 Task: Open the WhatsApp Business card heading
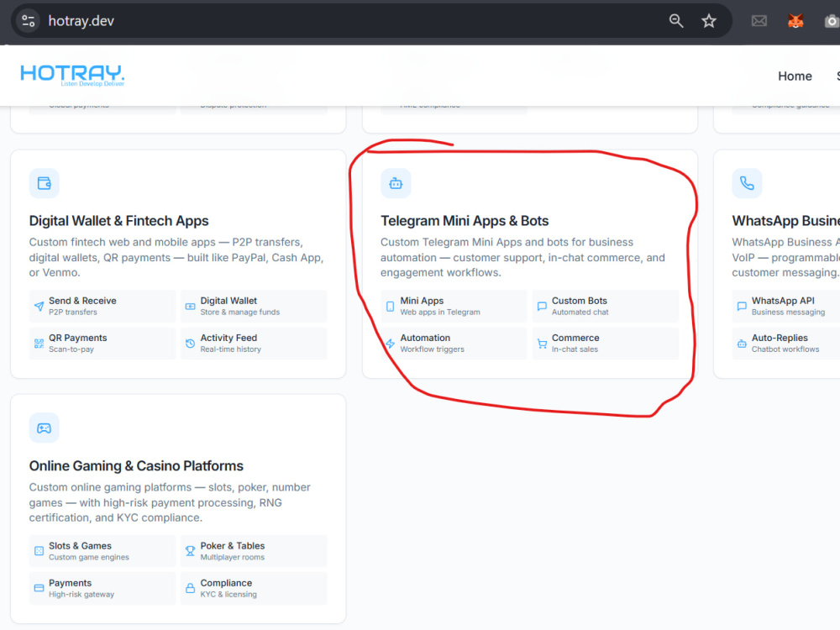[786, 221]
